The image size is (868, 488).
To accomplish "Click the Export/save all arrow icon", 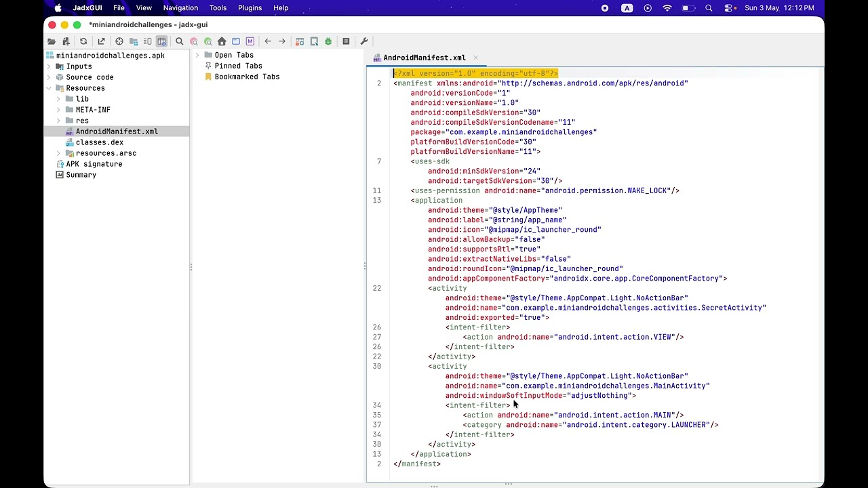I will tap(101, 41).
